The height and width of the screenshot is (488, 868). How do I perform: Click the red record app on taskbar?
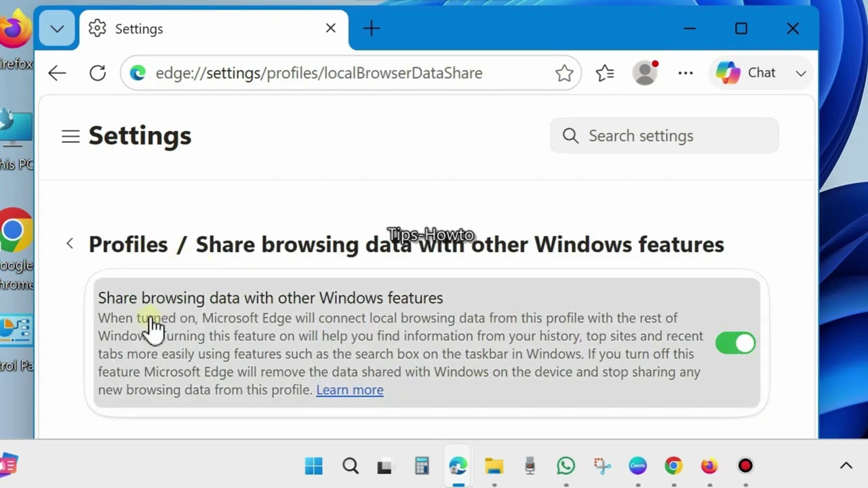(x=745, y=466)
